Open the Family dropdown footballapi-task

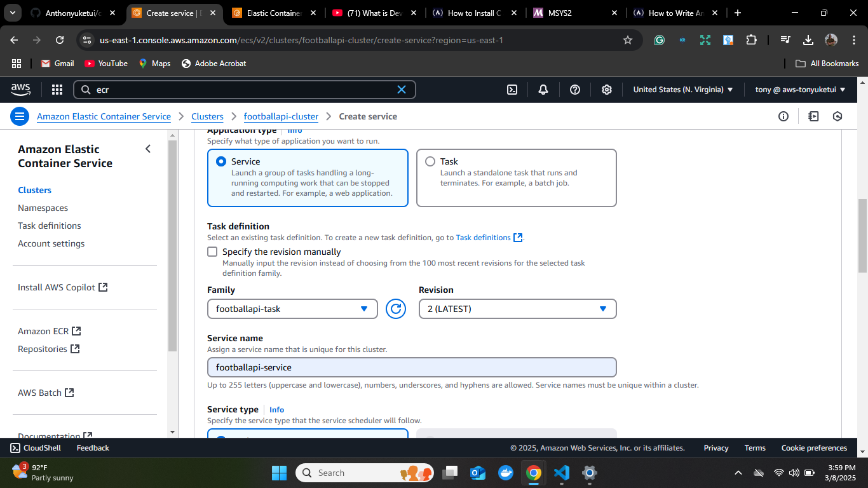[x=292, y=309]
